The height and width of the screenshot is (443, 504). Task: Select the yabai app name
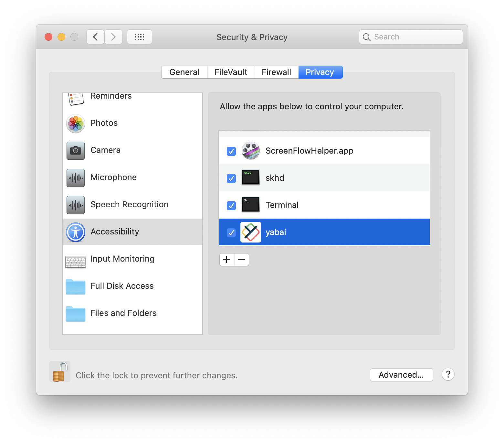click(x=276, y=232)
